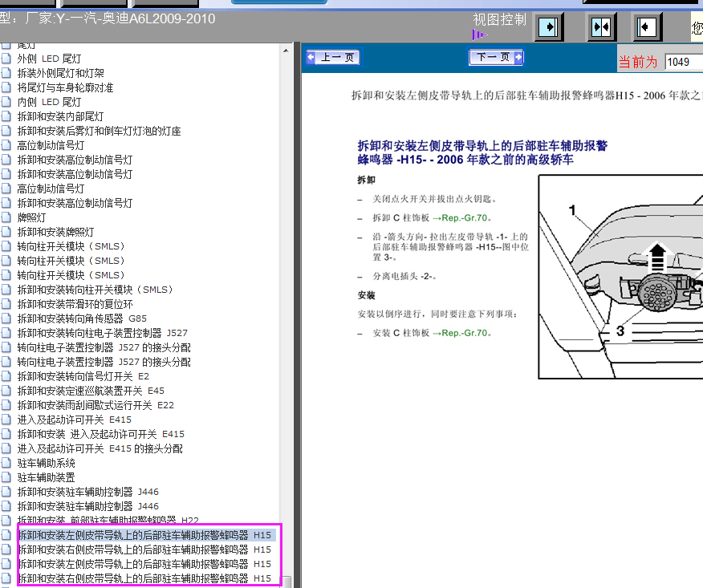Click document icon beside 拆卸和安装转向角传感器 G85
This screenshot has width=703, height=588.
click(6, 318)
